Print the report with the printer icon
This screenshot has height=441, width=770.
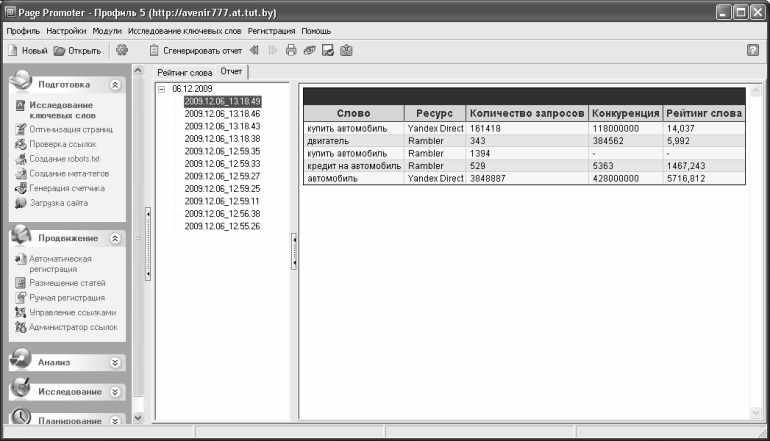tap(291, 50)
